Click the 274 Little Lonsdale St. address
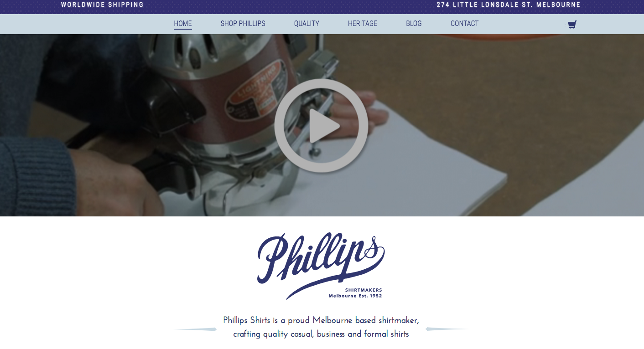The image size is (644, 349). click(x=509, y=5)
